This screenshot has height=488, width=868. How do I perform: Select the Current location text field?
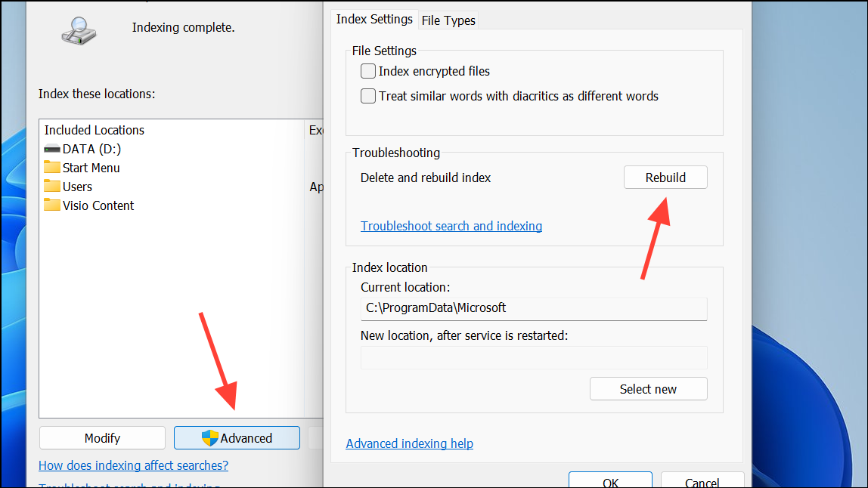534,309
